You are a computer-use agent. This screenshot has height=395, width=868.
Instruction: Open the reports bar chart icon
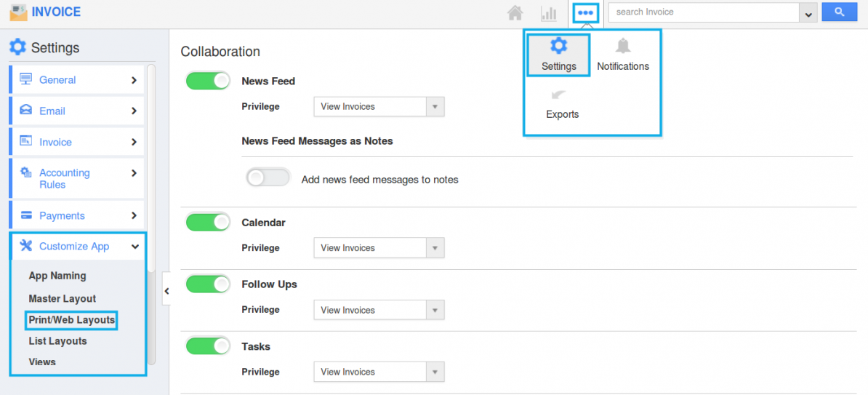click(548, 12)
